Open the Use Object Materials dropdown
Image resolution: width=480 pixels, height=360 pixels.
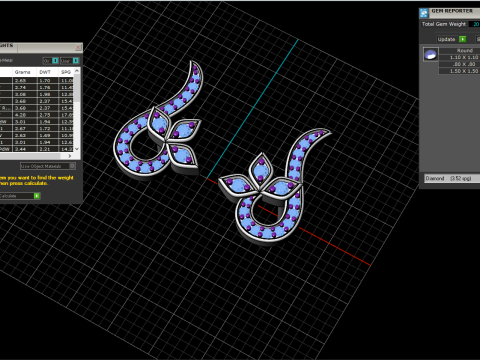pos(48,166)
